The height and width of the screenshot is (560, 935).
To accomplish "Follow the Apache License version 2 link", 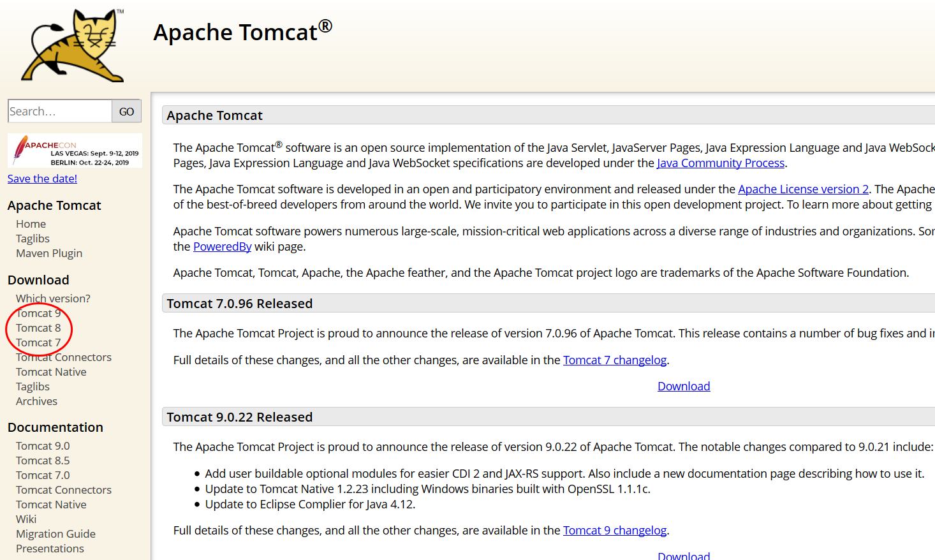I will 804,189.
